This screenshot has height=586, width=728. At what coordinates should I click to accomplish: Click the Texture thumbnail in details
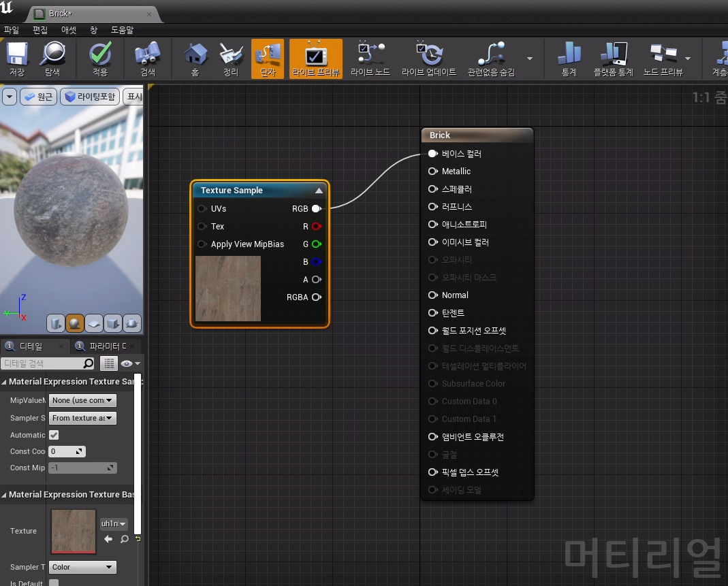(74, 532)
